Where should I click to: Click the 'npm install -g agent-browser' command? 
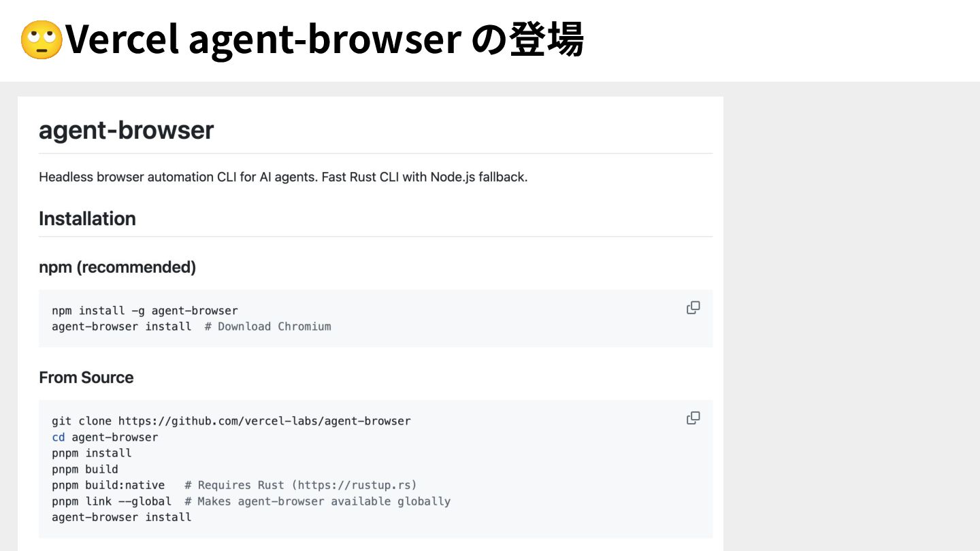point(144,311)
